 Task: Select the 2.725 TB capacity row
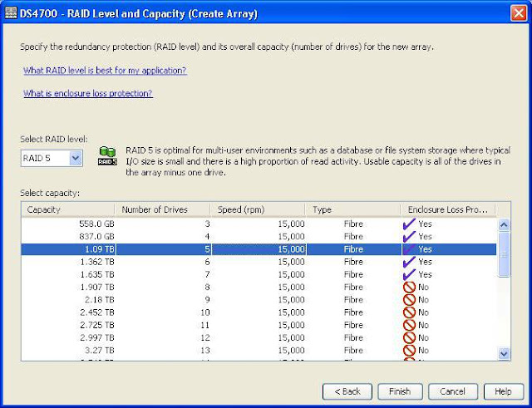point(259,325)
